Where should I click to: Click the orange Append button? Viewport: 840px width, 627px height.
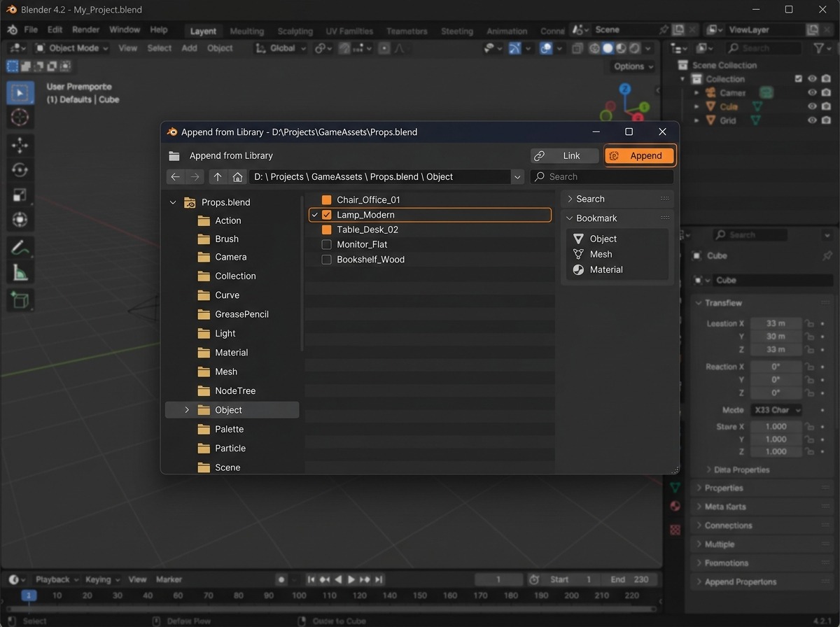tap(640, 156)
